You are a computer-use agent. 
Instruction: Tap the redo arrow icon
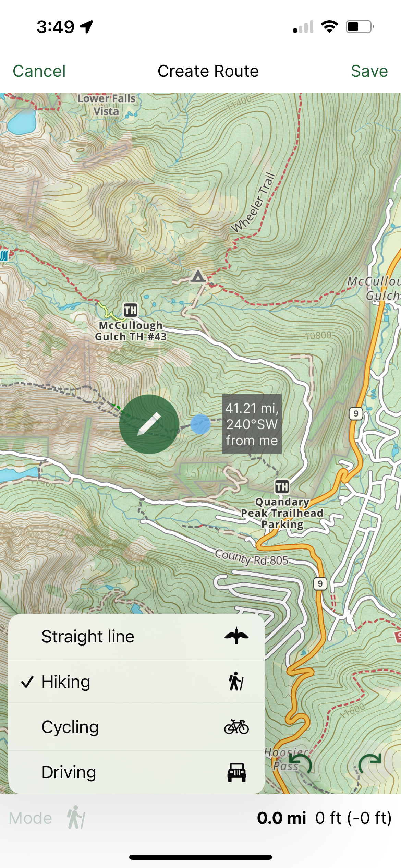coord(370,763)
